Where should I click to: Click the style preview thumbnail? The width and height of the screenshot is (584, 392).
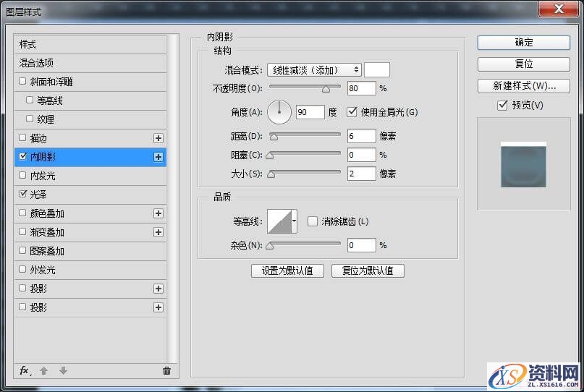click(x=523, y=164)
